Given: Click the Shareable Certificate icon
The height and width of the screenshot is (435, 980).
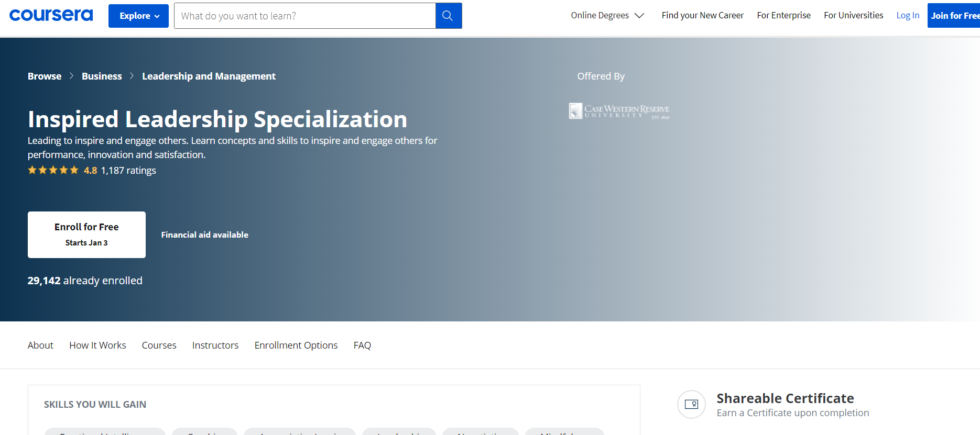Looking at the screenshot, I should (x=692, y=404).
